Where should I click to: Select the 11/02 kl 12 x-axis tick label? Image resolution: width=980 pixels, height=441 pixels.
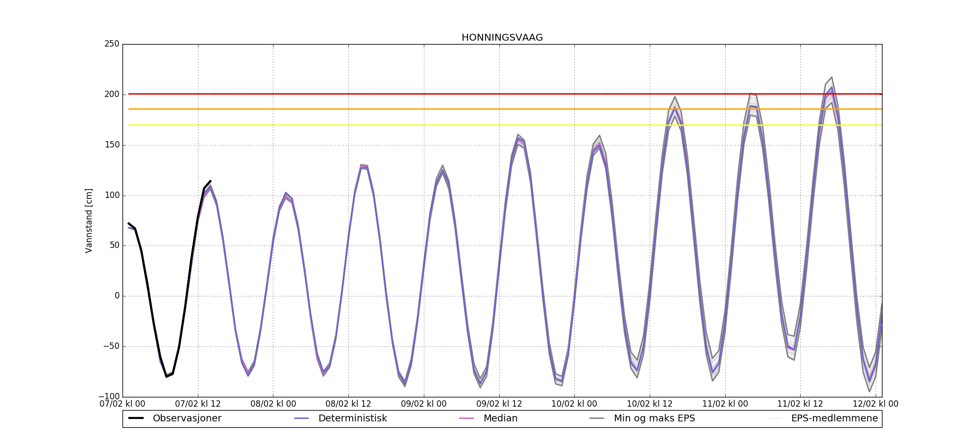coord(800,404)
